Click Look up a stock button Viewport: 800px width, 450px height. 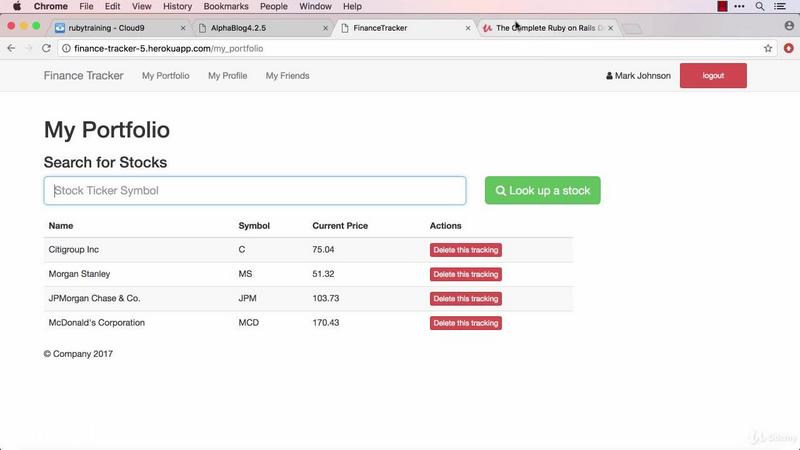point(542,190)
